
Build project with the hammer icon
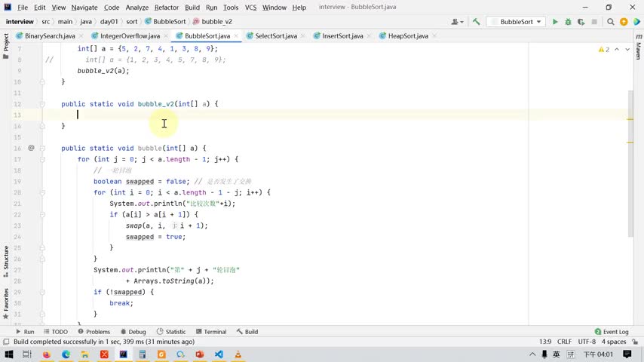pyautogui.click(x=477, y=22)
